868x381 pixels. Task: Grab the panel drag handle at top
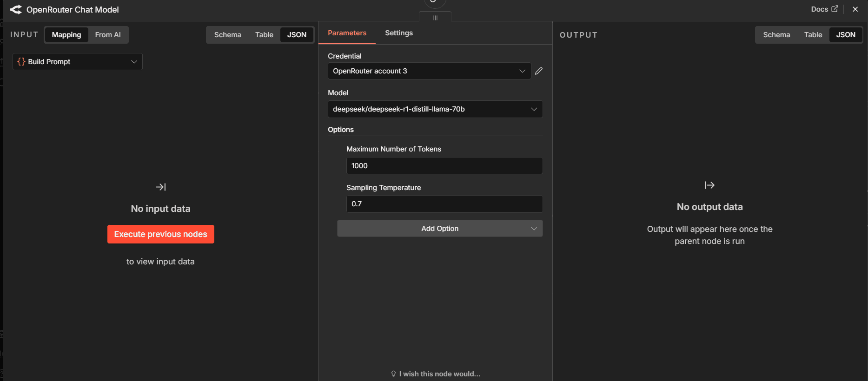[x=435, y=18]
